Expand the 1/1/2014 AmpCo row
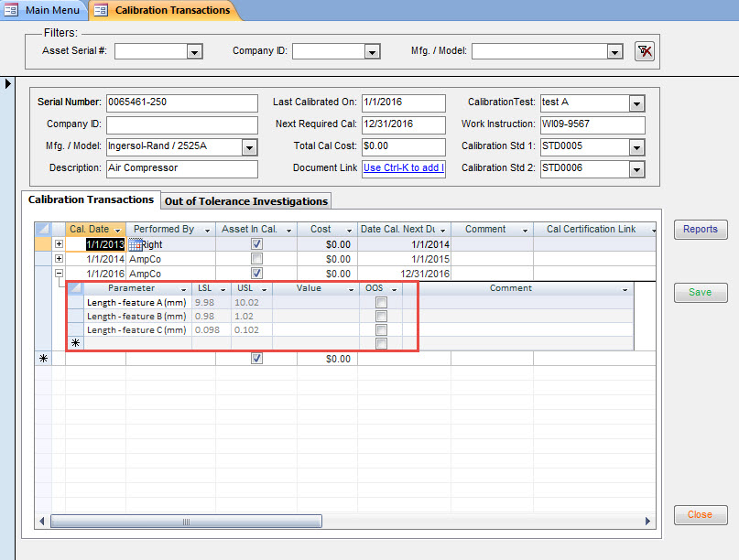 (x=60, y=259)
